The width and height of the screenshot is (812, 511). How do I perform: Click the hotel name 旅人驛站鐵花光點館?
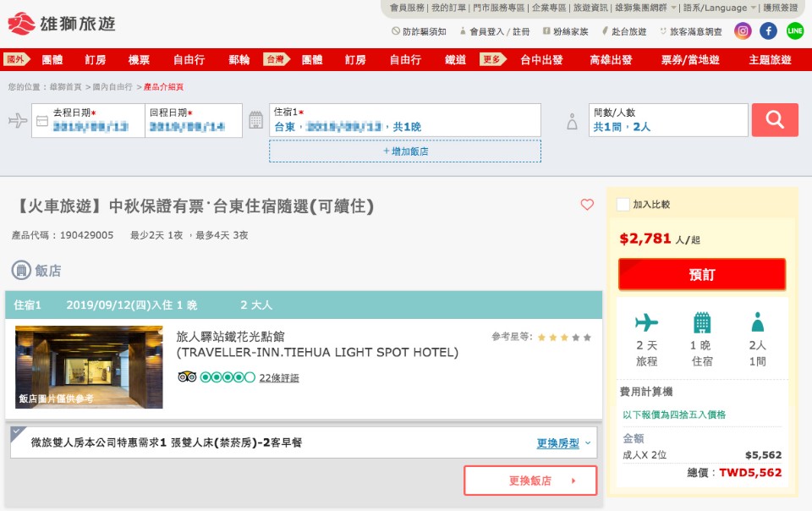[x=230, y=337]
